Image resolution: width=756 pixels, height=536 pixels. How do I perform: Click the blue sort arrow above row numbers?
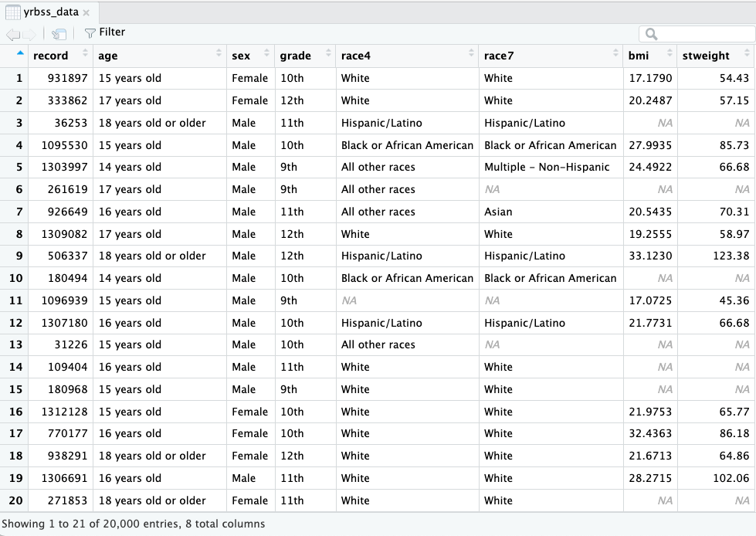(19, 54)
